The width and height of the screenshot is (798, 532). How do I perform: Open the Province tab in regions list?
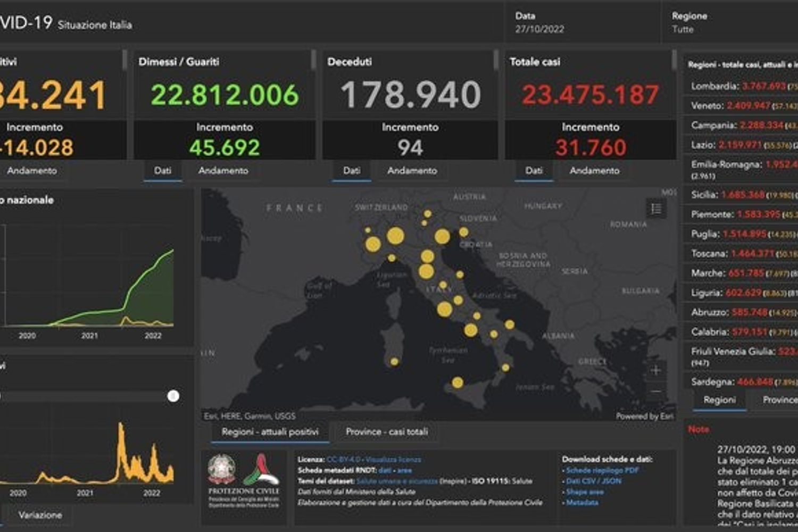click(x=779, y=400)
